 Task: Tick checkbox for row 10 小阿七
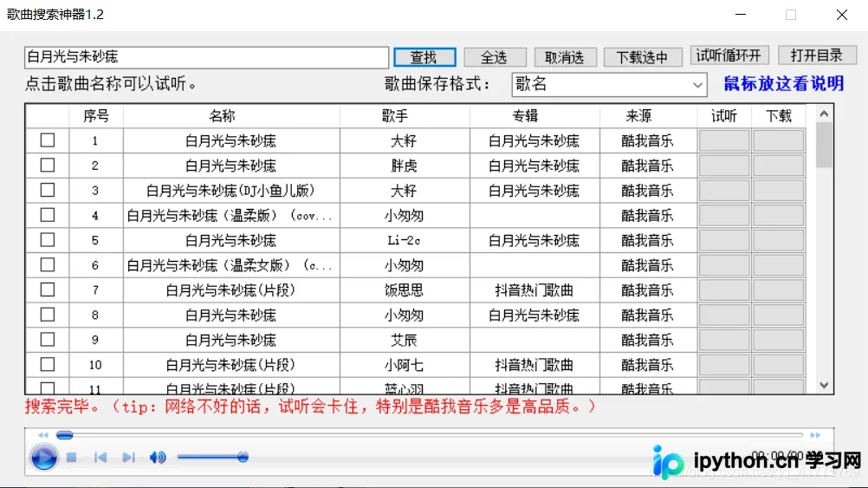48,364
